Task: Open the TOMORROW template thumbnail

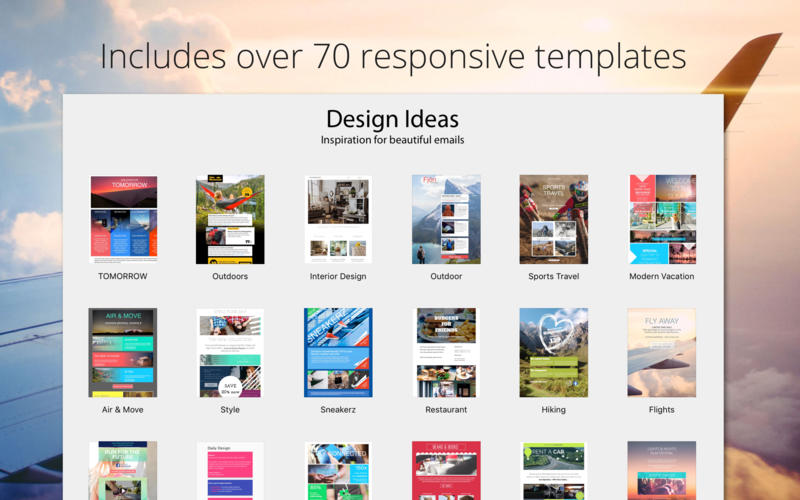Action: click(123, 219)
